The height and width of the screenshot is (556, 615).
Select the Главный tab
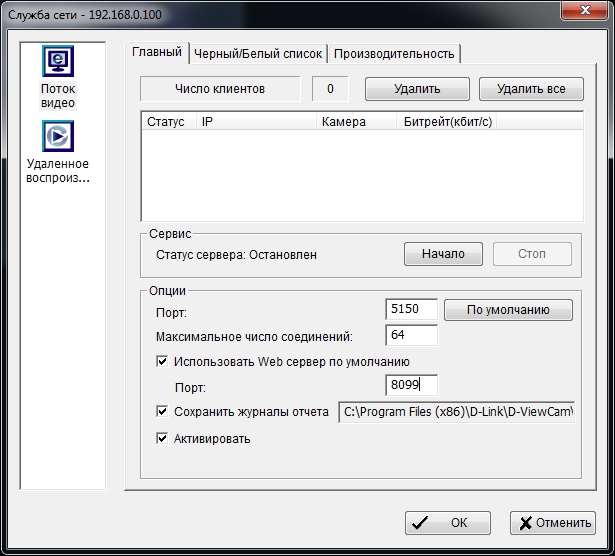coord(157,52)
